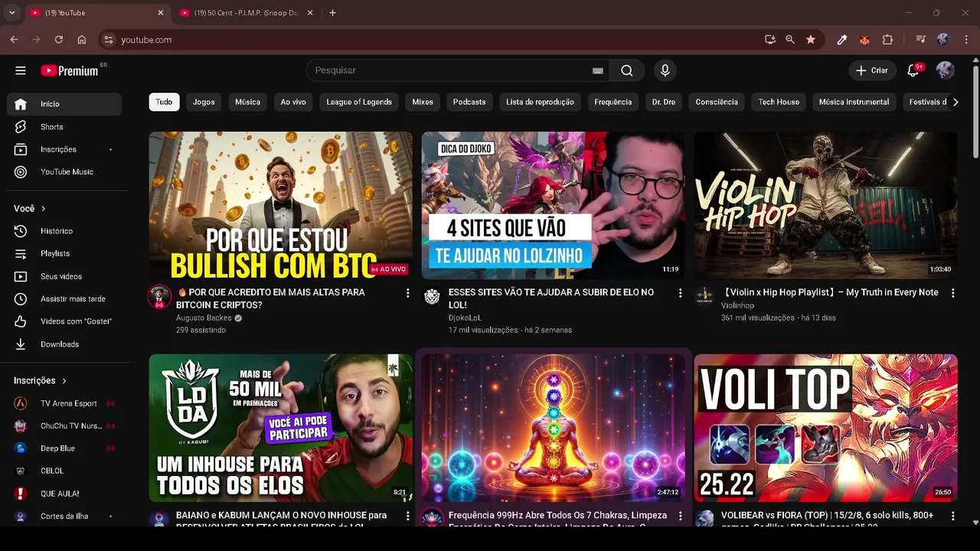Select the Música filter chip
Image resolution: width=980 pixels, height=551 pixels.
[247, 102]
